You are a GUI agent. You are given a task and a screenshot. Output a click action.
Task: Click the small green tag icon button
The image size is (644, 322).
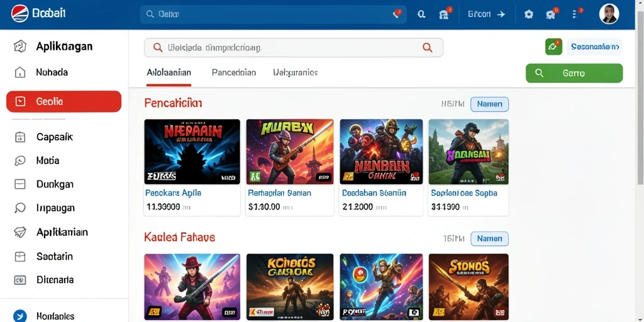553,47
